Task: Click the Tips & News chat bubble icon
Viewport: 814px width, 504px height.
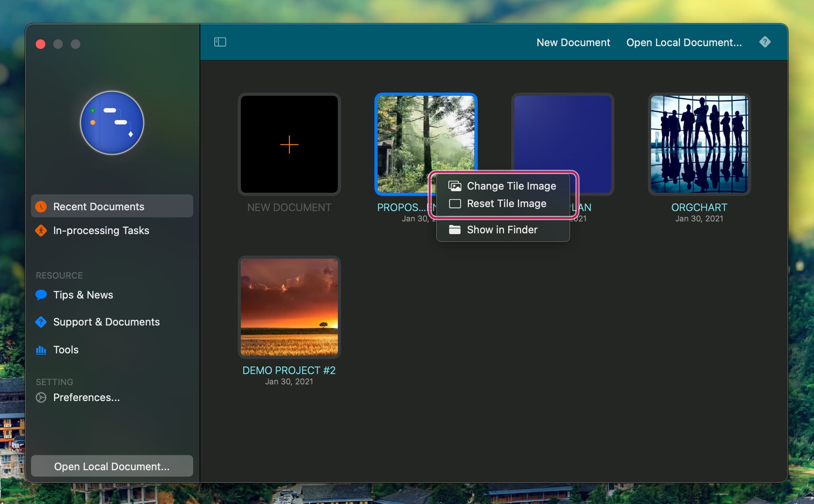Action: [x=41, y=295]
